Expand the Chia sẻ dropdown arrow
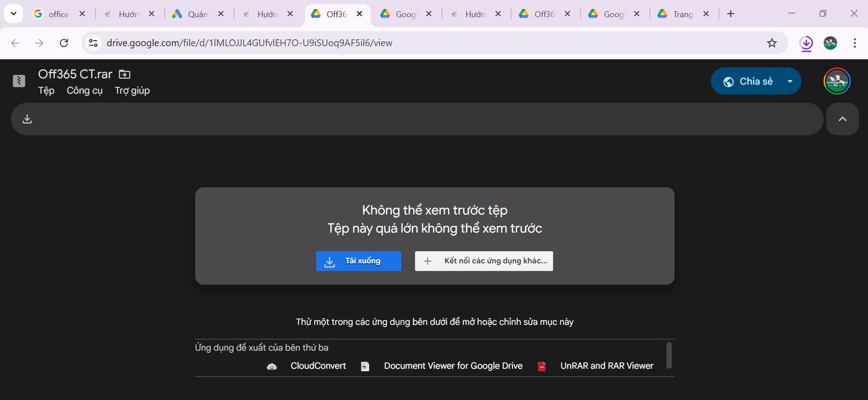The image size is (868, 400). pos(790,81)
